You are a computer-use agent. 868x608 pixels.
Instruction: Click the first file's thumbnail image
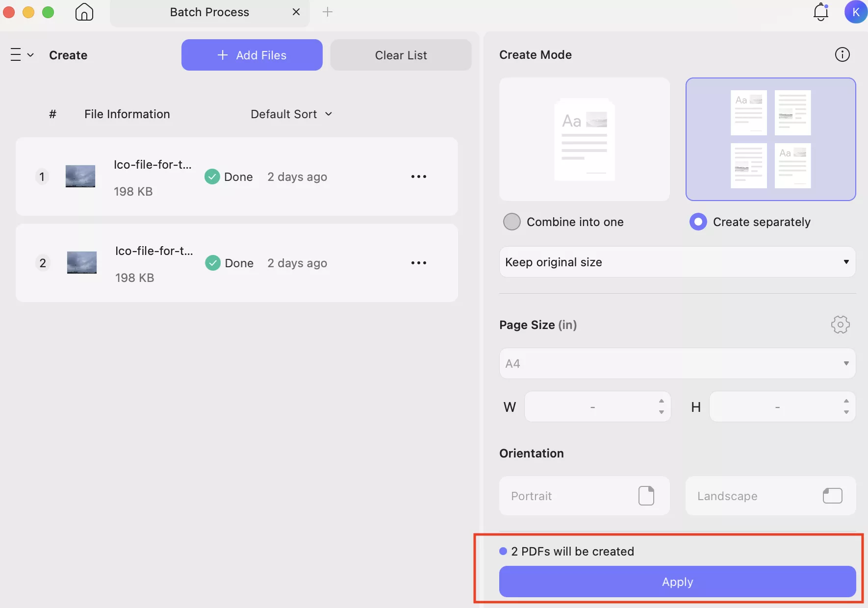pyautogui.click(x=80, y=177)
